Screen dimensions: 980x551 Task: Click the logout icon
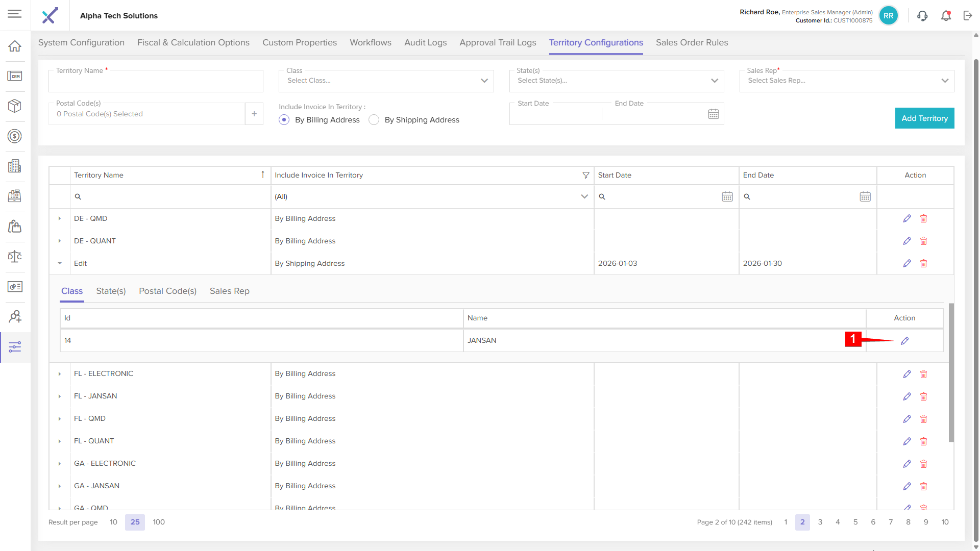[968, 16]
